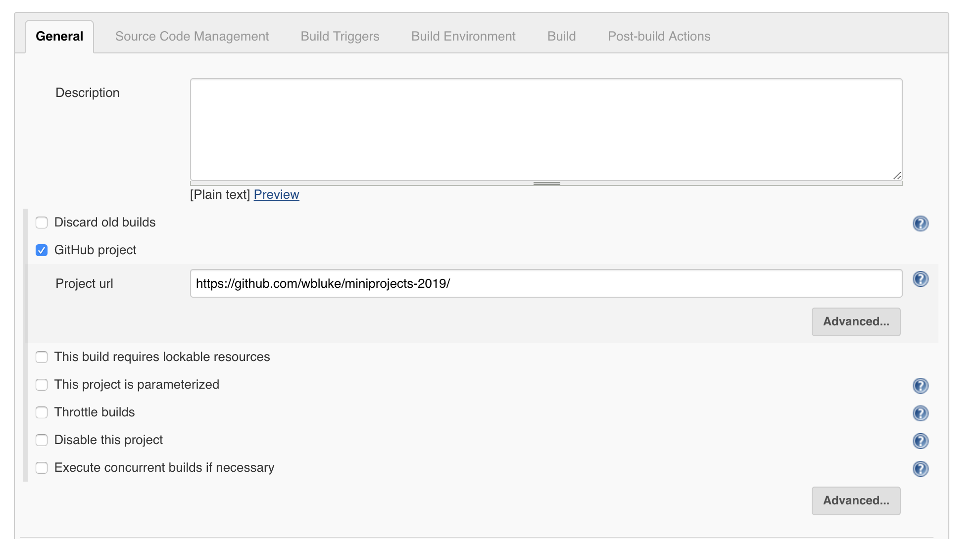Show help for parameterized project option
This screenshot has height=539, width=980.
pyautogui.click(x=920, y=386)
